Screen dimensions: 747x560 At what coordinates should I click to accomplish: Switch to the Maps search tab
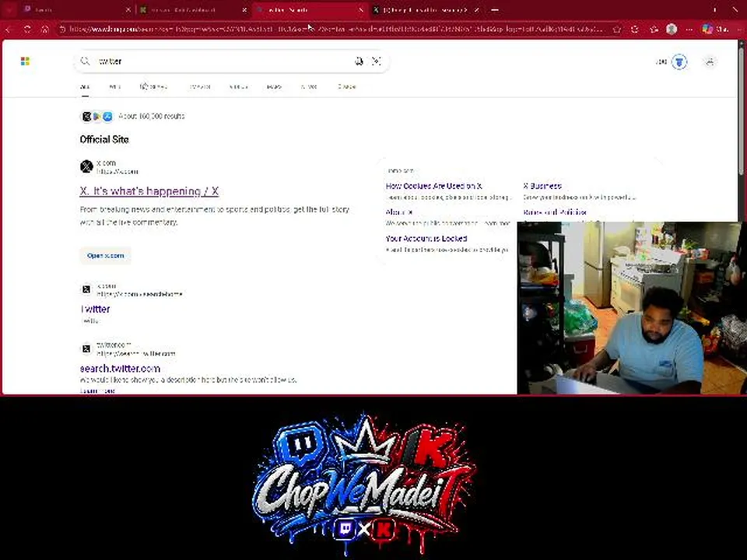[274, 86]
